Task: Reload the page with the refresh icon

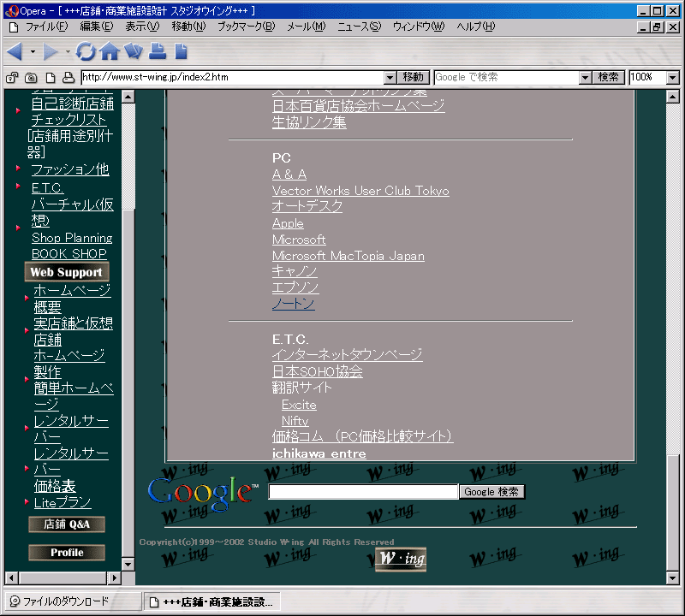Action: click(x=86, y=51)
